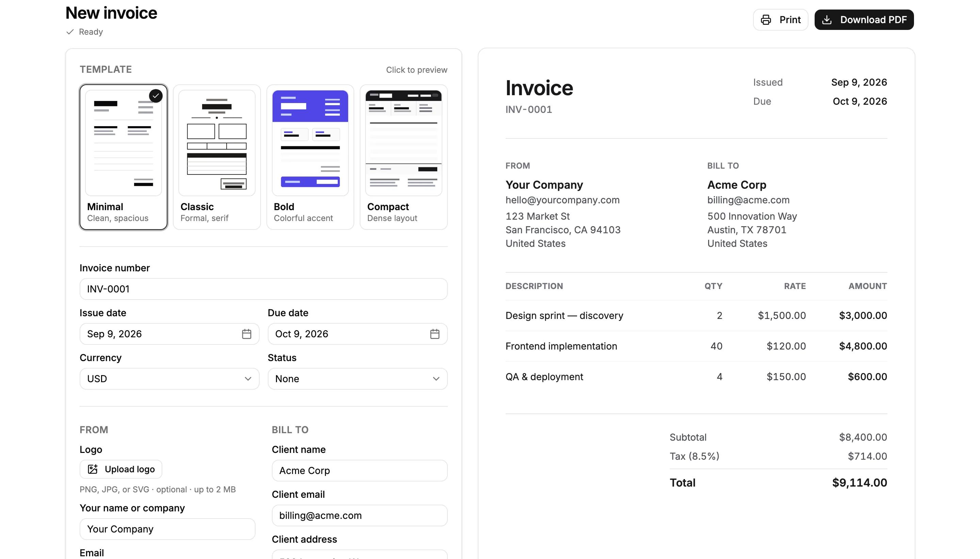
Task: Click 'Your Company' name in preview
Action: tap(544, 185)
